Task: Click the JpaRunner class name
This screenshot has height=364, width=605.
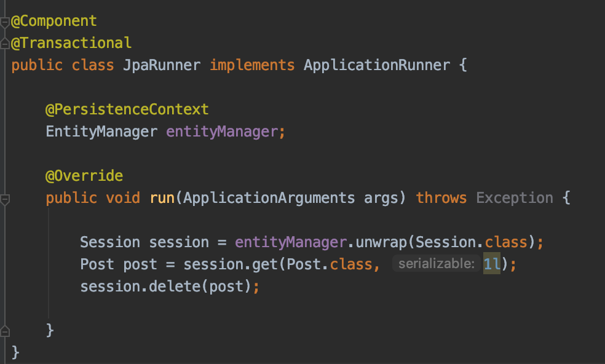Action: click(162, 65)
